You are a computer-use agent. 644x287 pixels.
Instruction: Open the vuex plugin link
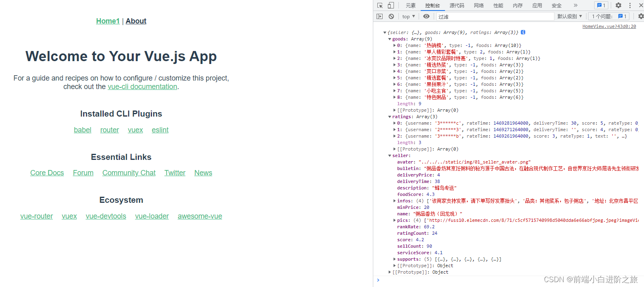(x=135, y=130)
